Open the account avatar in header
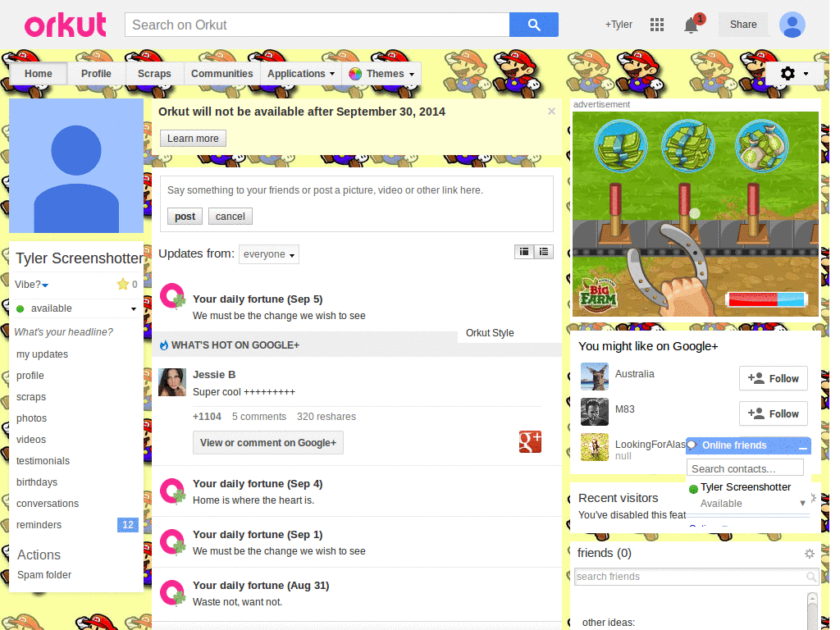The width and height of the screenshot is (840, 630). pyautogui.click(x=792, y=25)
